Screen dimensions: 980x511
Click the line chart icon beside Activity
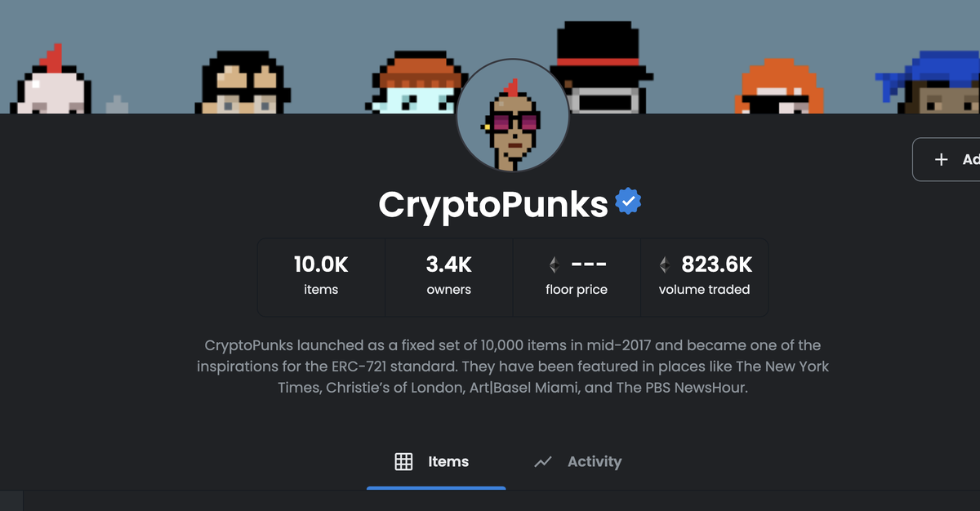click(x=543, y=461)
